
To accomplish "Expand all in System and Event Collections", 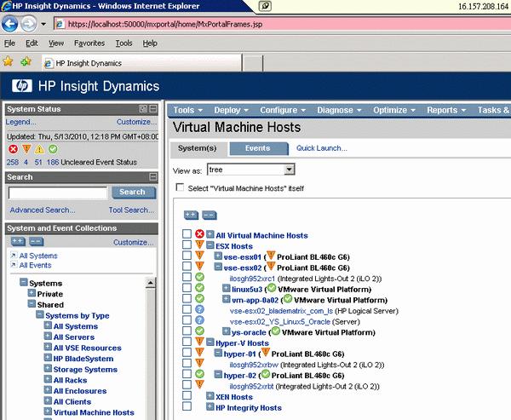I will (x=18, y=242).
